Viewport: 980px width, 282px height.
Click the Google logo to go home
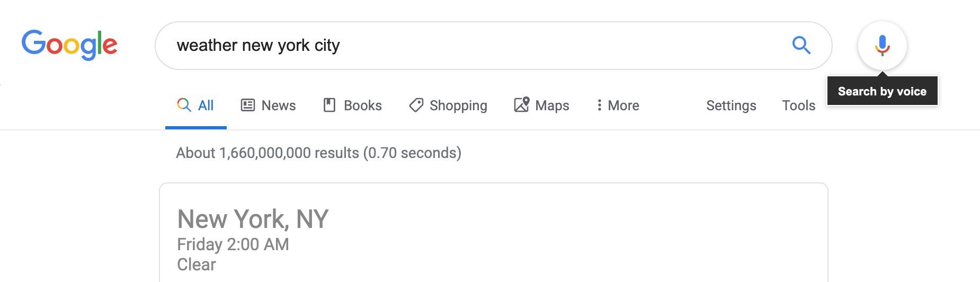pos(69,45)
